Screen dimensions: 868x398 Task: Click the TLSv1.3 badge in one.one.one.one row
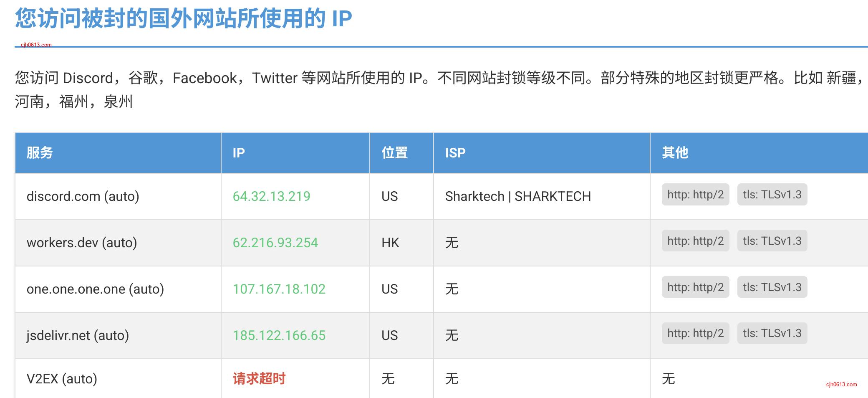point(772,287)
